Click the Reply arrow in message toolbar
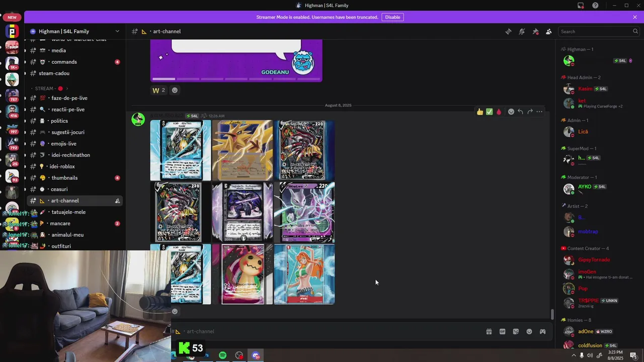Screen dimensions: 644x362 520,112
